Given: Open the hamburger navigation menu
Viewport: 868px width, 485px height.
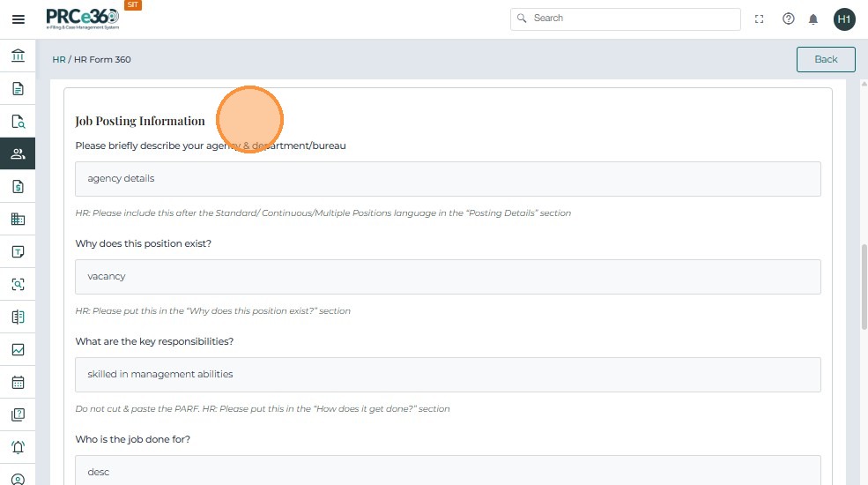Looking at the screenshot, I should coord(18,19).
